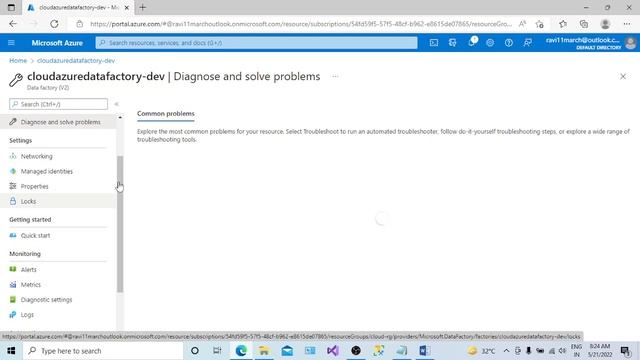Click the site lock icon in the address bar

click(80, 24)
